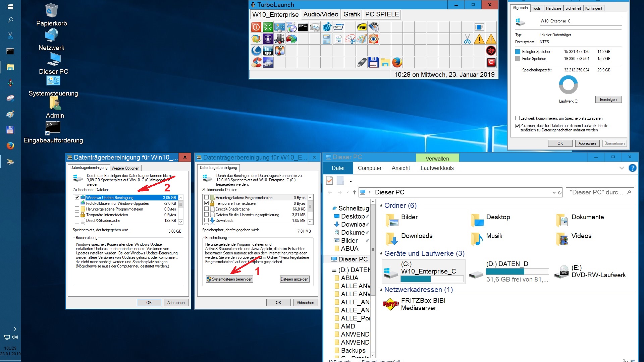This screenshot has width=644, height=362.
Task: Click the blue scissors icon in TurboLaunch
Action: click(467, 39)
